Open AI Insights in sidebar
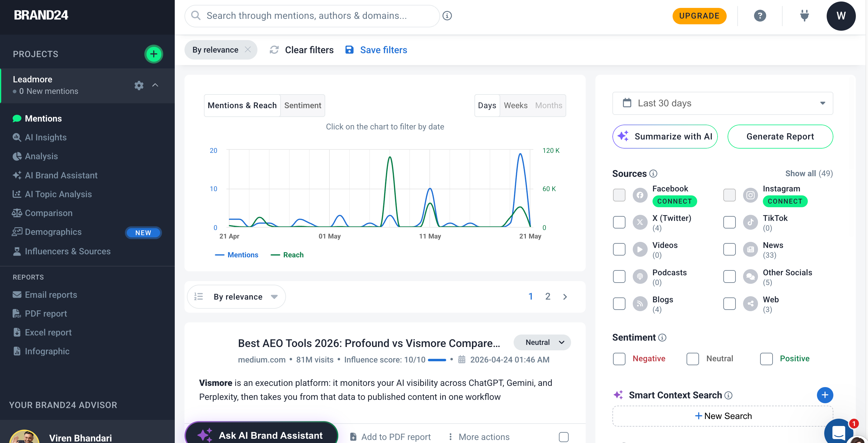 [x=46, y=137]
